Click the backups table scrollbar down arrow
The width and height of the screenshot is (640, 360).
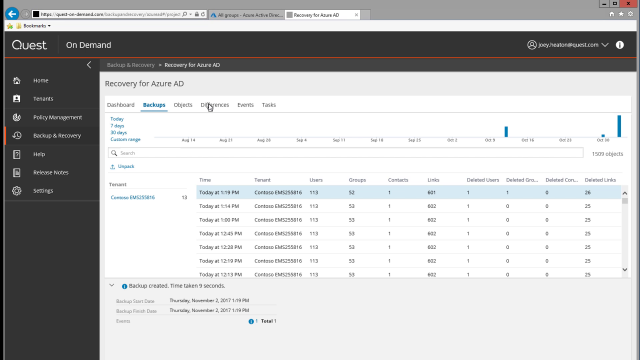tap(624, 270)
